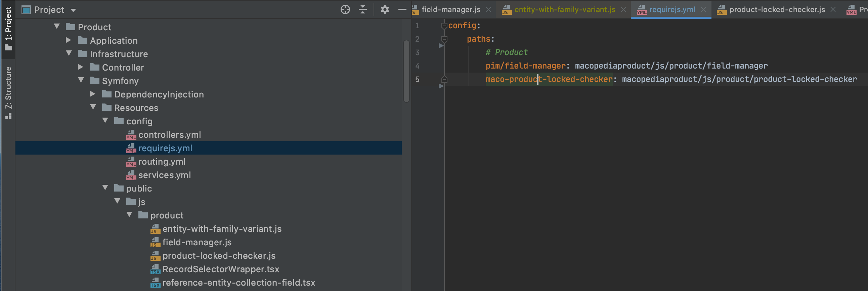Open the Project panel settings gear
Viewport: 868px width, 291px height.
click(385, 9)
